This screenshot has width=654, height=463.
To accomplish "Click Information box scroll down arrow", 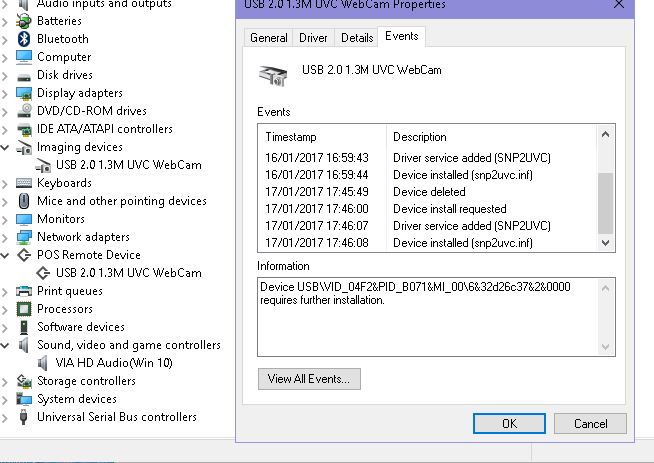I will point(605,347).
